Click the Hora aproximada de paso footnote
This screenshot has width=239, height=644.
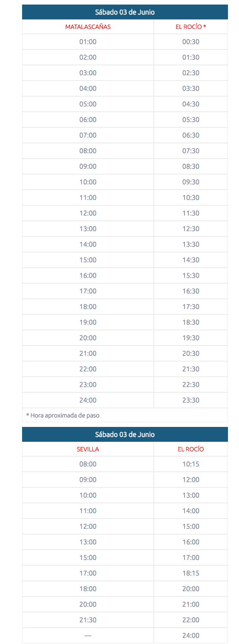click(63, 416)
